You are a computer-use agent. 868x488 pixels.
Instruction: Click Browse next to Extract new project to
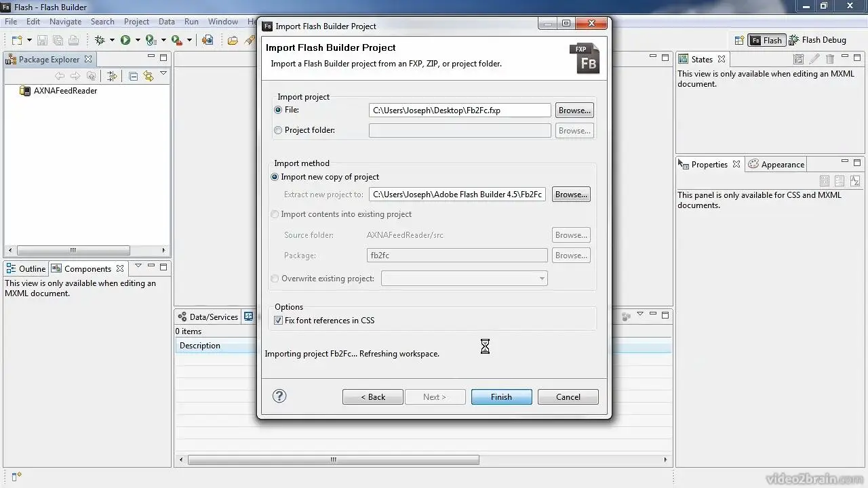click(x=571, y=195)
